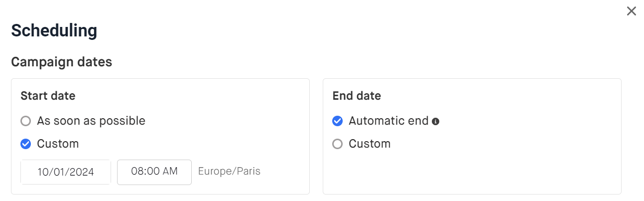Click the "Custom" label text under End date
644x201 pixels.
370,144
